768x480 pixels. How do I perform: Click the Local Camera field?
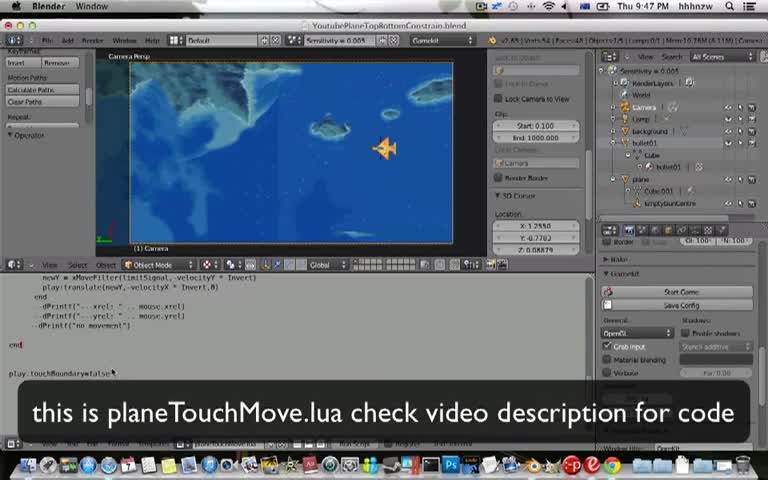point(536,163)
